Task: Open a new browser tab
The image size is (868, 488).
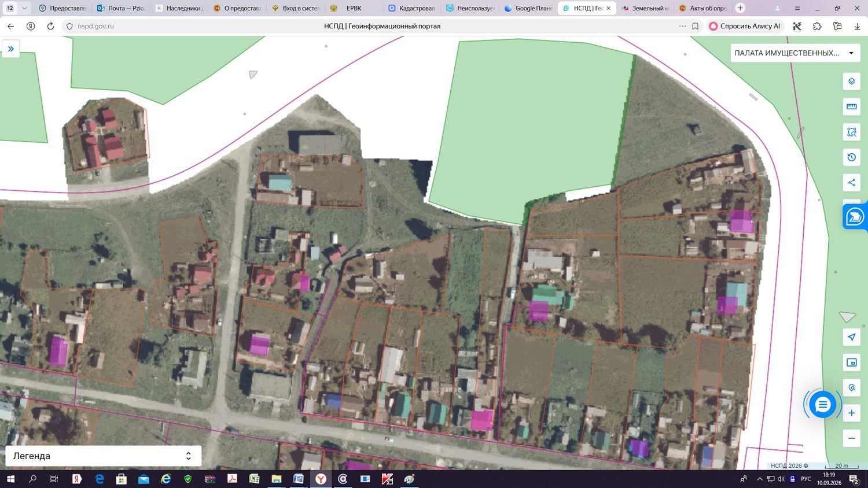Action: click(x=740, y=8)
